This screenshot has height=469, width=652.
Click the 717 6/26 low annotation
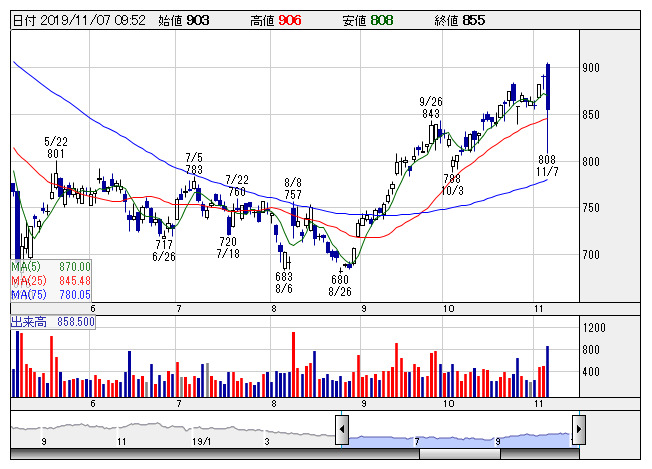pos(164,250)
